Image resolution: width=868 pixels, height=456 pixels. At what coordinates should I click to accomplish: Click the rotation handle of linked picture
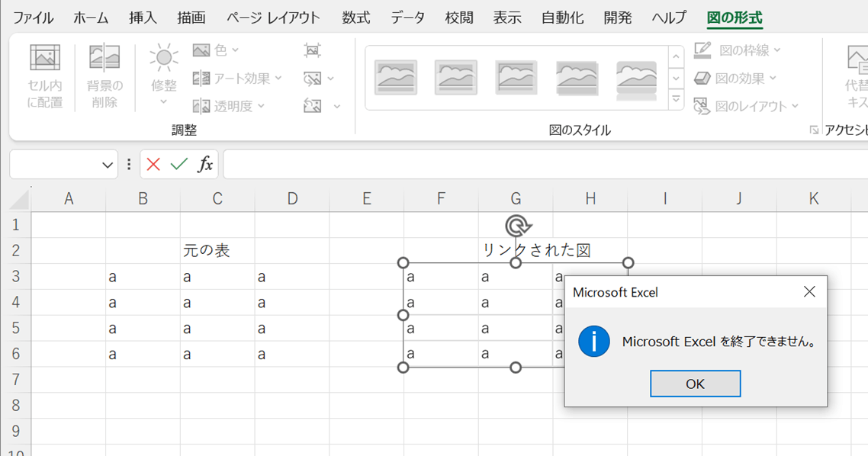(517, 226)
